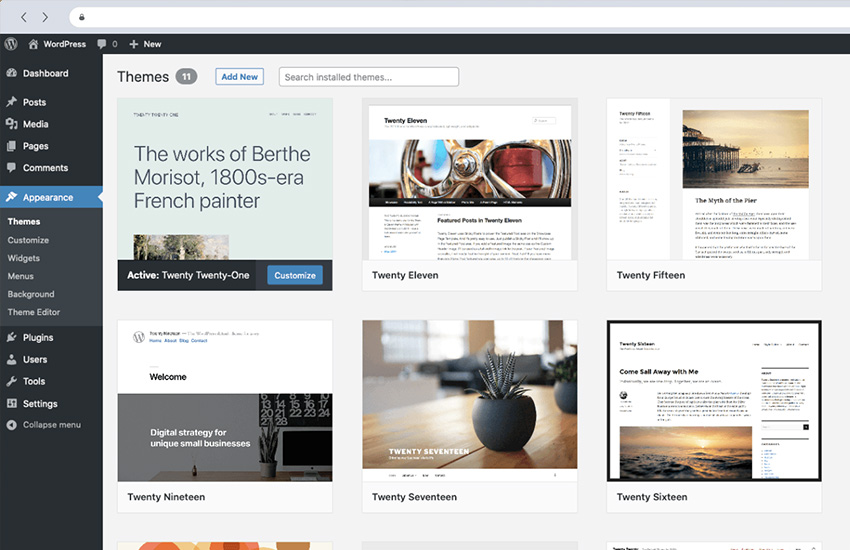Click the Plugins plug icon
The width and height of the screenshot is (850, 550).
11,337
